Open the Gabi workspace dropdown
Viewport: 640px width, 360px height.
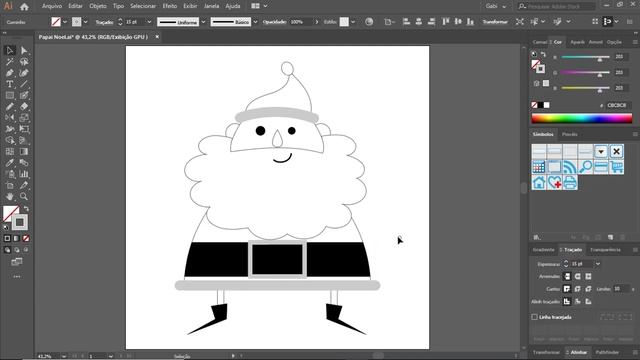[496, 6]
